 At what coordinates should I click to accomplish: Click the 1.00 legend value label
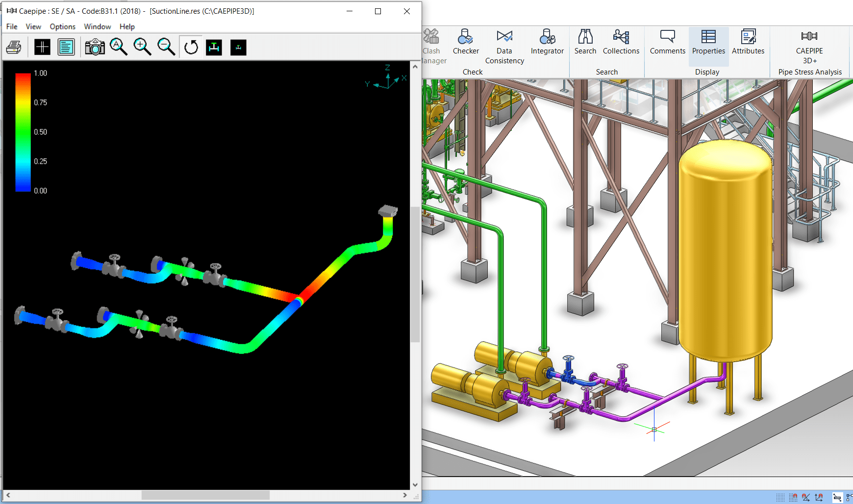[x=41, y=73]
